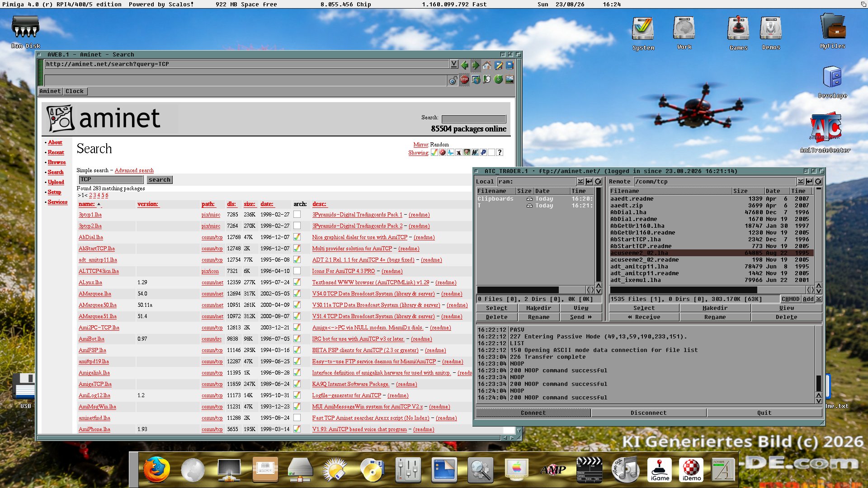Open the Local path dropdown next to ram:
Image resolution: width=868 pixels, height=488 pixels.
click(x=580, y=182)
